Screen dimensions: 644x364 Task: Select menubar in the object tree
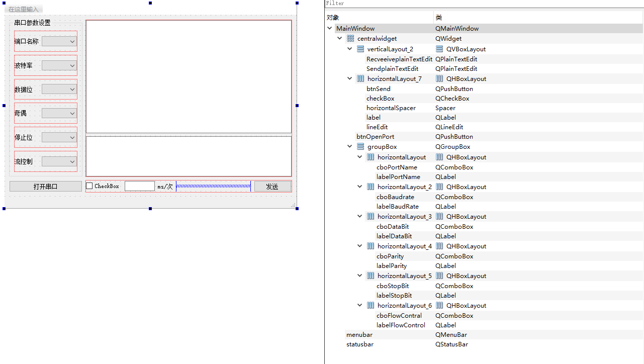359,335
